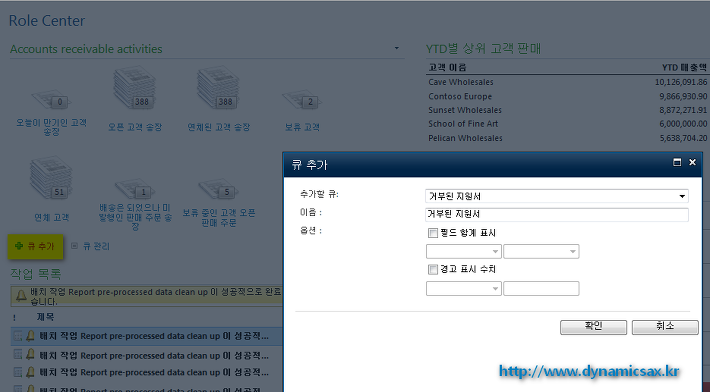Image resolution: width=710 pixels, height=392 pixels.
Task: Select the School of Fine Art row
Action: [567, 124]
